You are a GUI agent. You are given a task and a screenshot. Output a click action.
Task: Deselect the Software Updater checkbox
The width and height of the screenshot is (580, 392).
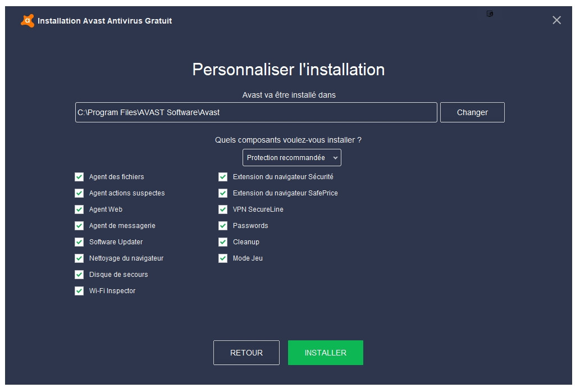coord(79,242)
